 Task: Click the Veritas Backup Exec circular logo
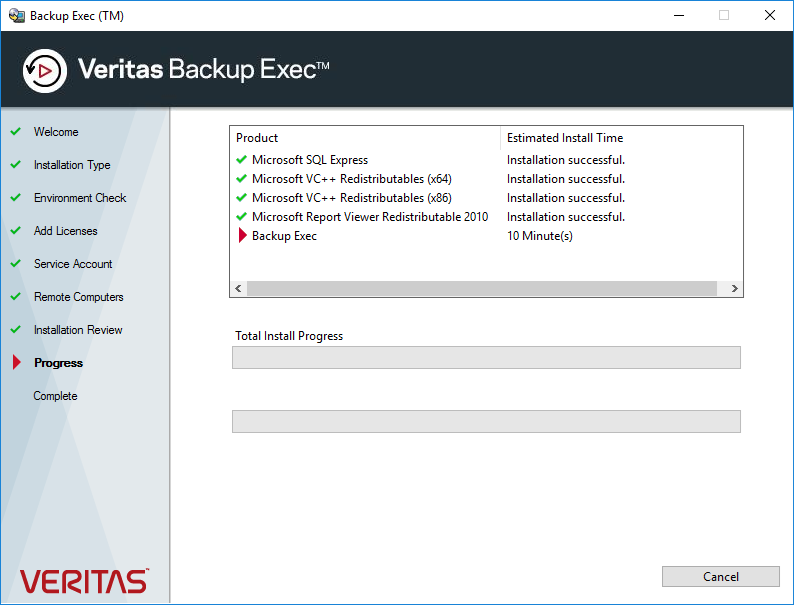(45, 71)
